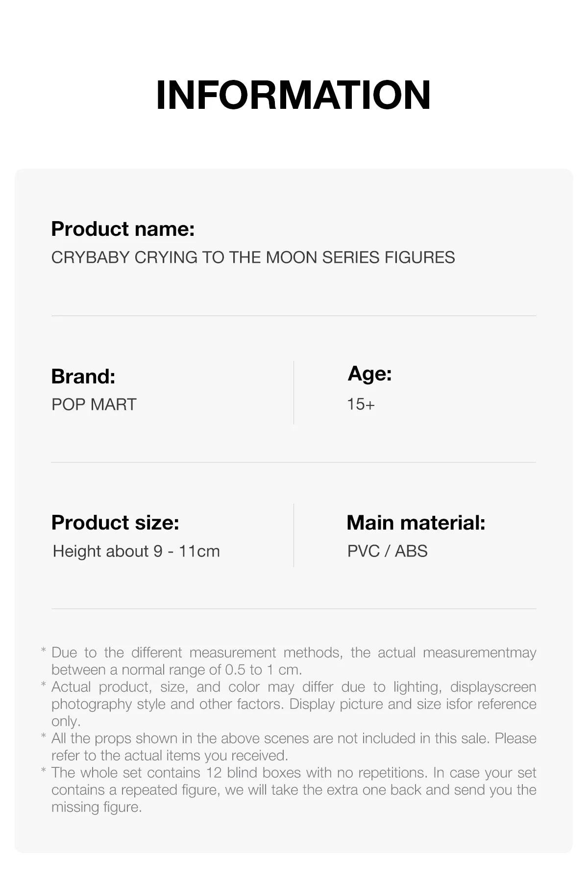Screen dimensions: 588x885
Task: Click the note about different measurement methods
Action: pos(294,661)
